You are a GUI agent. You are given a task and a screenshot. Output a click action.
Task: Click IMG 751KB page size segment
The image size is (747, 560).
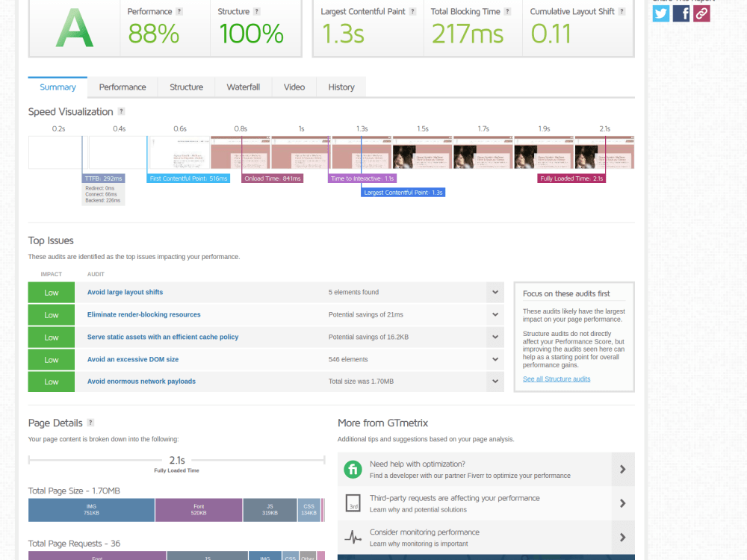pyautogui.click(x=91, y=510)
